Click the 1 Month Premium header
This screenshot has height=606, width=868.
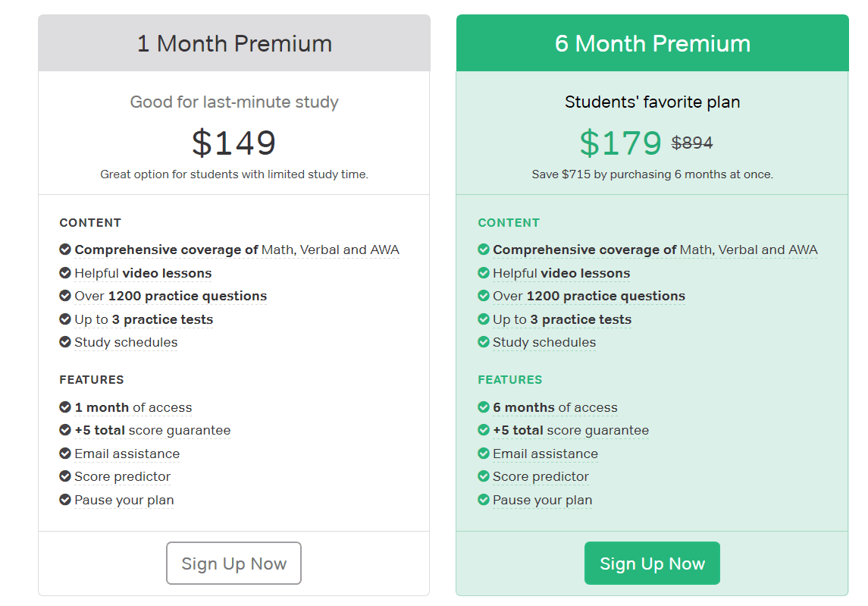[234, 43]
